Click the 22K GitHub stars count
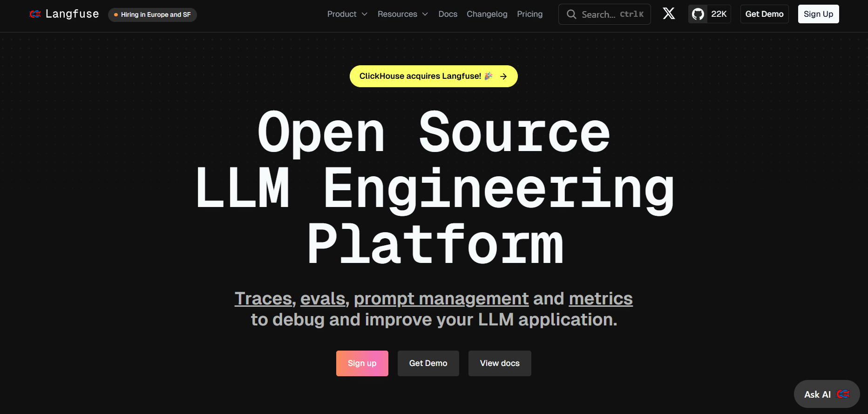The image size is (868, 414). 719,14
